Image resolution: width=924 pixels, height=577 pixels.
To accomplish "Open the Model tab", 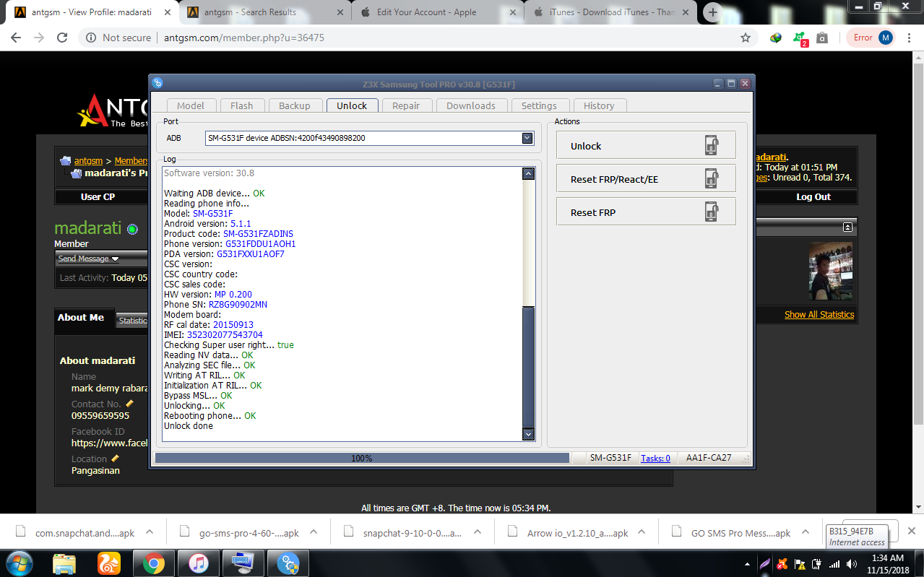I will coord(191,105).
